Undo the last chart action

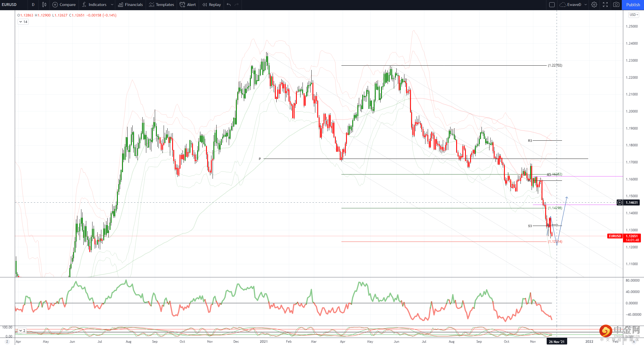click(229, 5)
